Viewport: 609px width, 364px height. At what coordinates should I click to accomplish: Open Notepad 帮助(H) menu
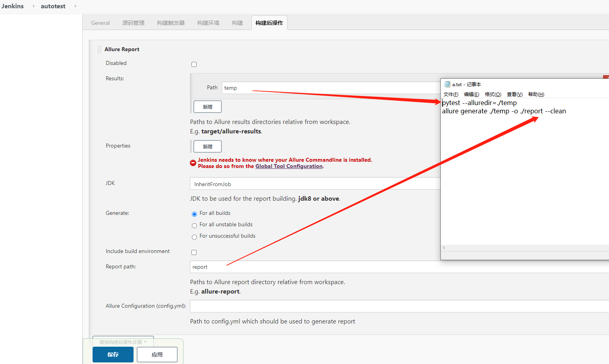536,94
